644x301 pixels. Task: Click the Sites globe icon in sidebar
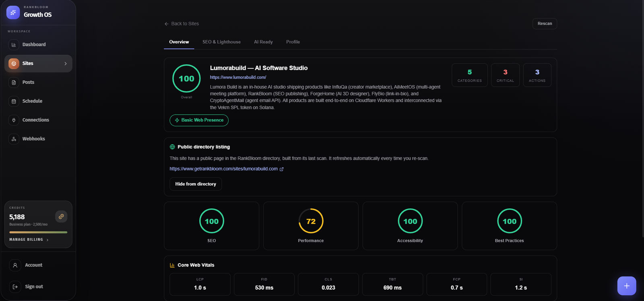[14, 64]
